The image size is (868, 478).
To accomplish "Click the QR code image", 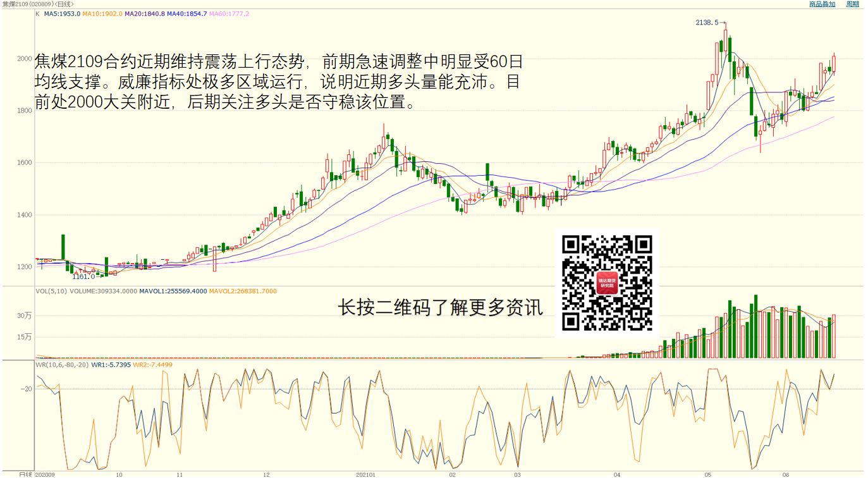I will point(607,283).
